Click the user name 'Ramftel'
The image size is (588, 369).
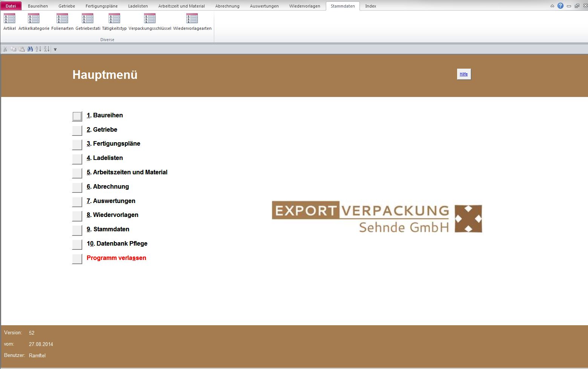(37, 356)
